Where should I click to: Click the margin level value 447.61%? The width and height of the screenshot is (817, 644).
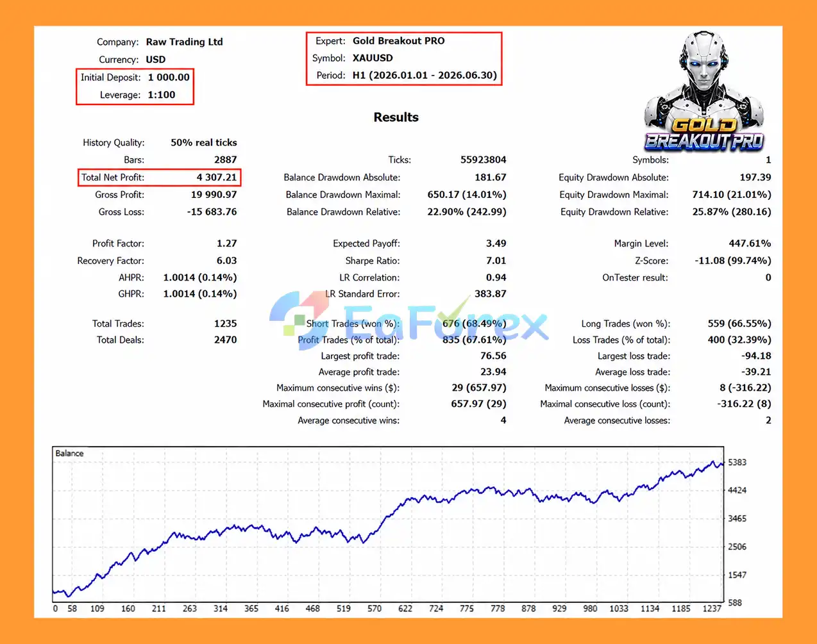click(750, 244)
